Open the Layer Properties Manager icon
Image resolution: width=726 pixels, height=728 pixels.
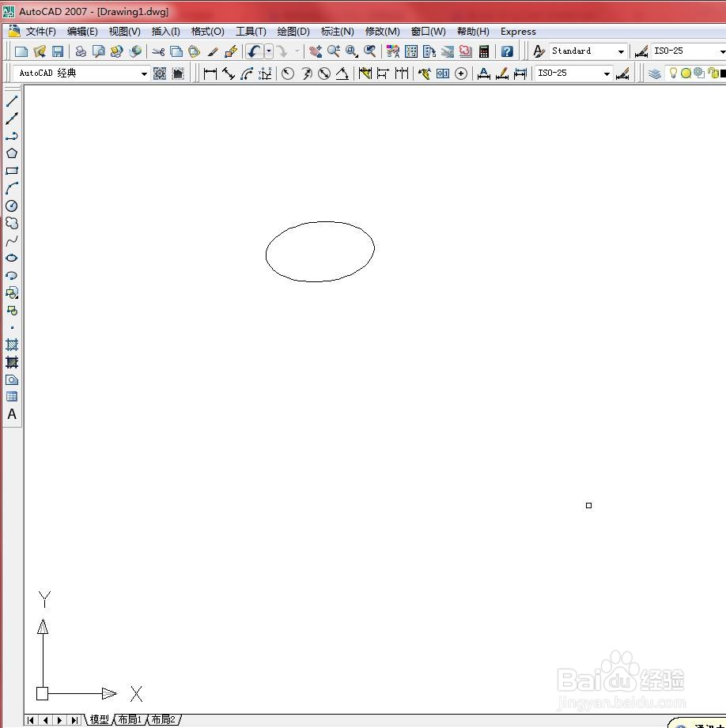pyautogui.click(x=655, y=74)
